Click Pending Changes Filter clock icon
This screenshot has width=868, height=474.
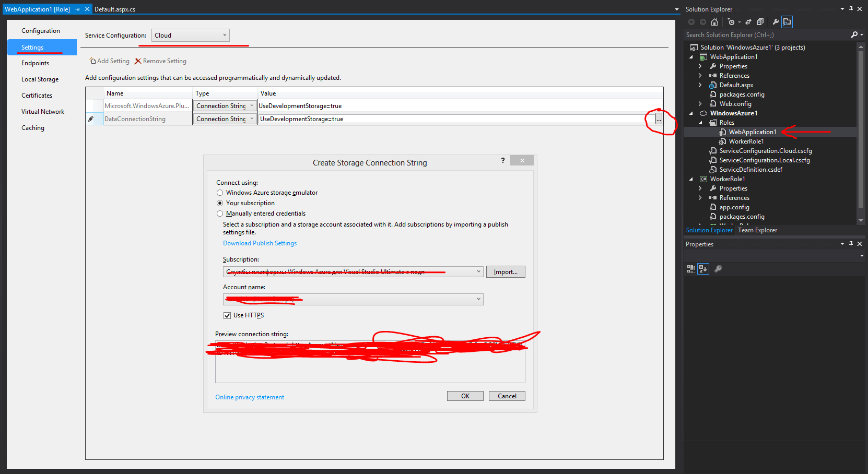point(731,22)
